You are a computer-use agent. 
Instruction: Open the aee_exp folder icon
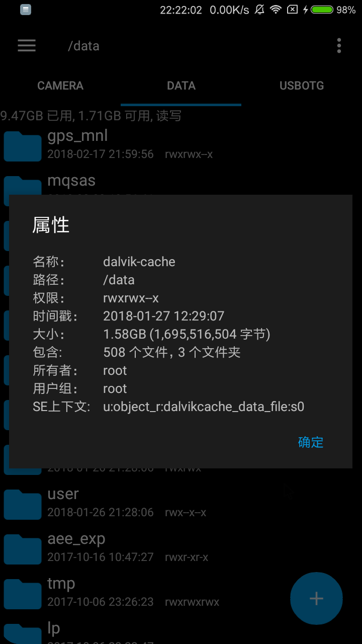point(23,549)
